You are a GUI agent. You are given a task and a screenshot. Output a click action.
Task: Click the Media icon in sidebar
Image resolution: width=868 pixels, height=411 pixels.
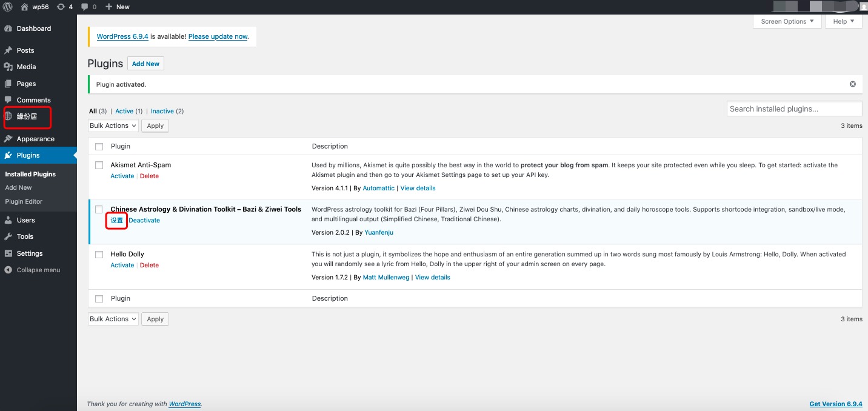tap(8, 67)
